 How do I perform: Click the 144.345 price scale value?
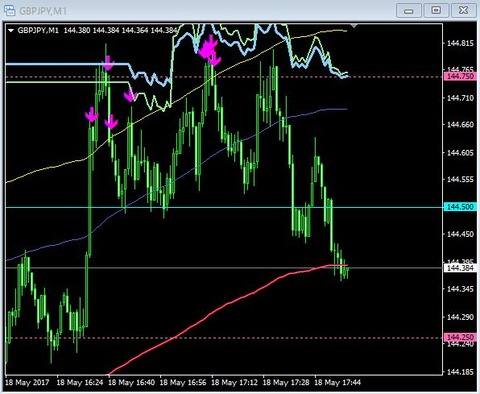(x=460, y=289)
